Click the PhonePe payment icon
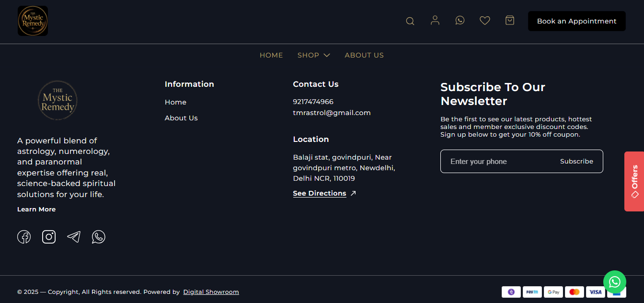The image size is (644, 303). [511, 292]
